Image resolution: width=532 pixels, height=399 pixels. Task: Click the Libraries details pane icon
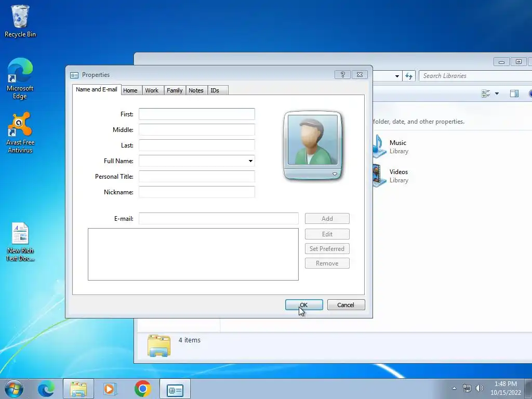(x=159, y=345)
